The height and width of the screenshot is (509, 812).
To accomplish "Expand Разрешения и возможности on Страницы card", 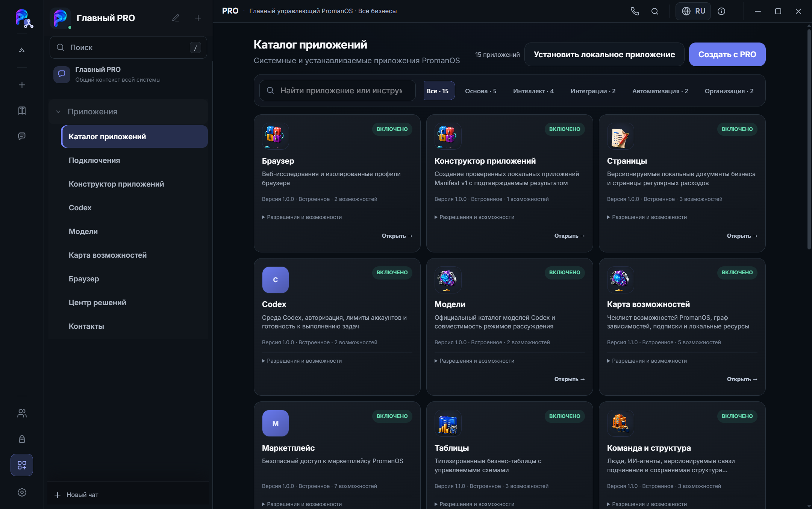I will tap(647, 217).
